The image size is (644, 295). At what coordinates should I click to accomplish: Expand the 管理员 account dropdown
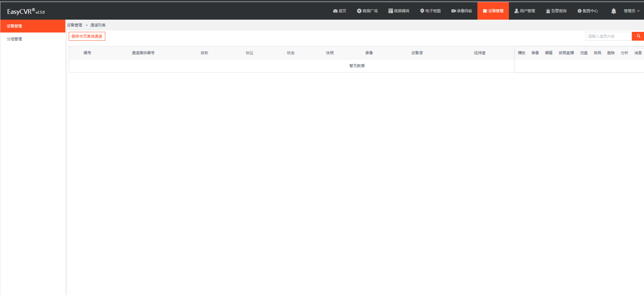631,11
